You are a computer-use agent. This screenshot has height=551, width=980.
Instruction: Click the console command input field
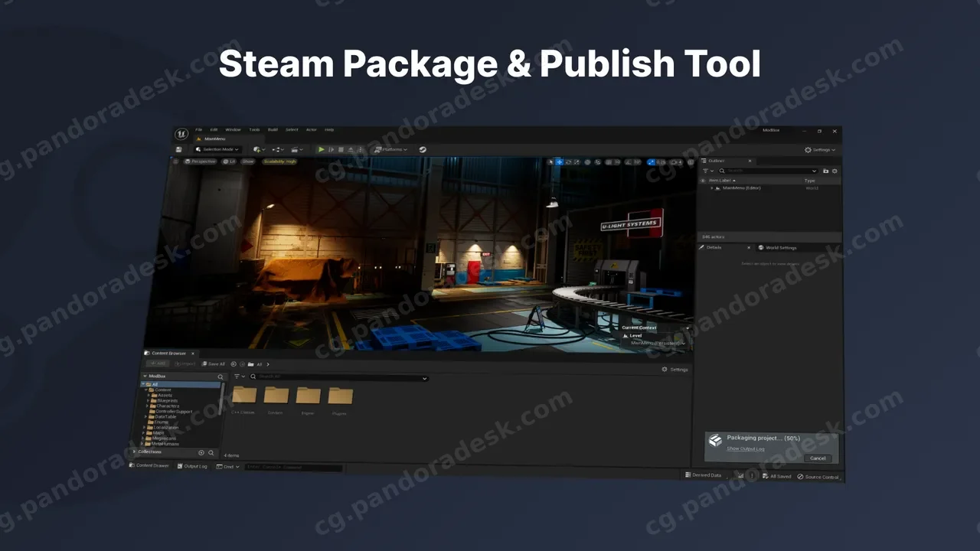[x=294, y=467]
